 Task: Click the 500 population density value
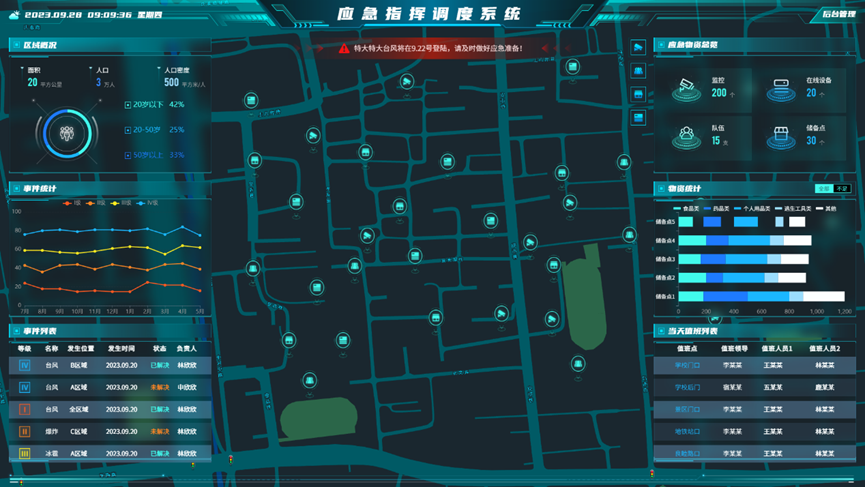[172, 83]
